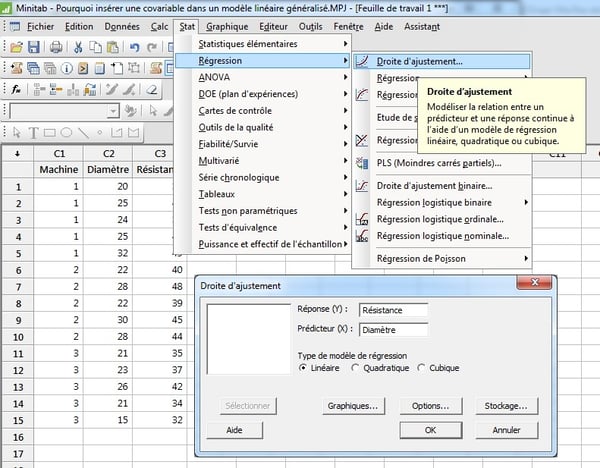
Task: Choose the Cubique model radio button
Action: coord(423,367)
